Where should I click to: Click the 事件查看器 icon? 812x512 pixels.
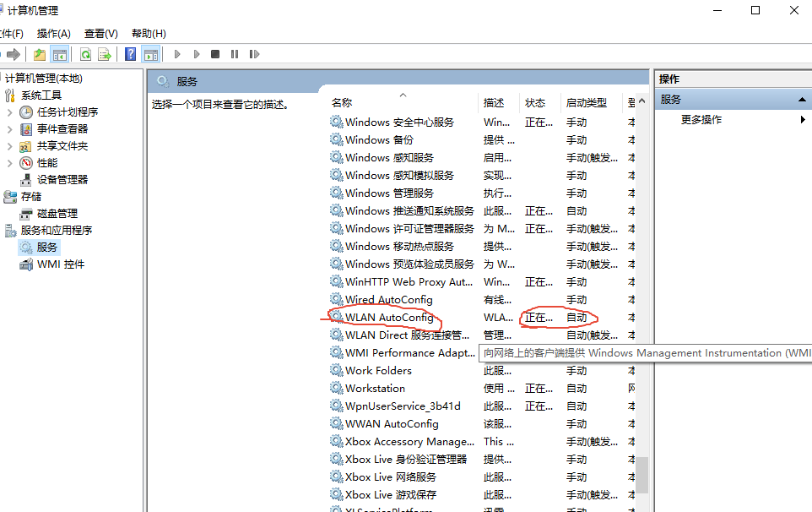(x=26, y=129)
